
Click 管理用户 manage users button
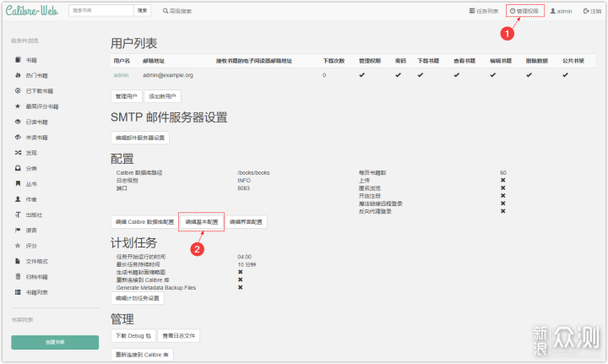(127, 96)
